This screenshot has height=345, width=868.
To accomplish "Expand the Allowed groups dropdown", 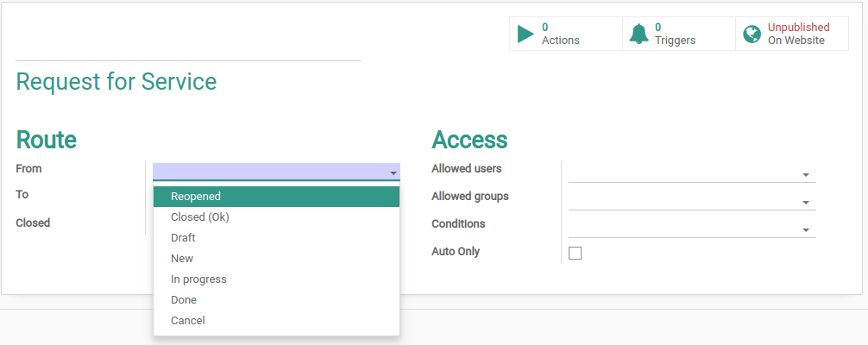I will tap(806, 203).
